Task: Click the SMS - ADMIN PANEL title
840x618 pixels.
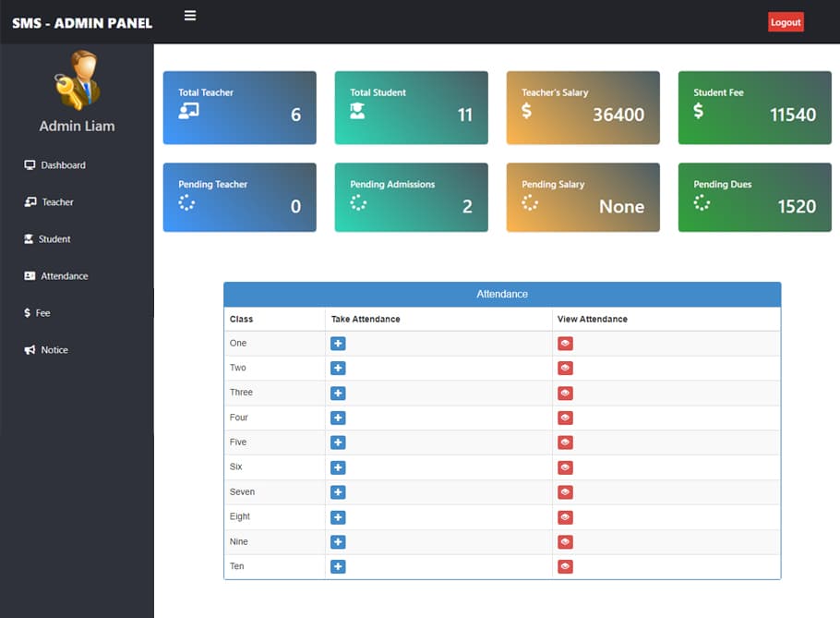Action: point(82,23)
